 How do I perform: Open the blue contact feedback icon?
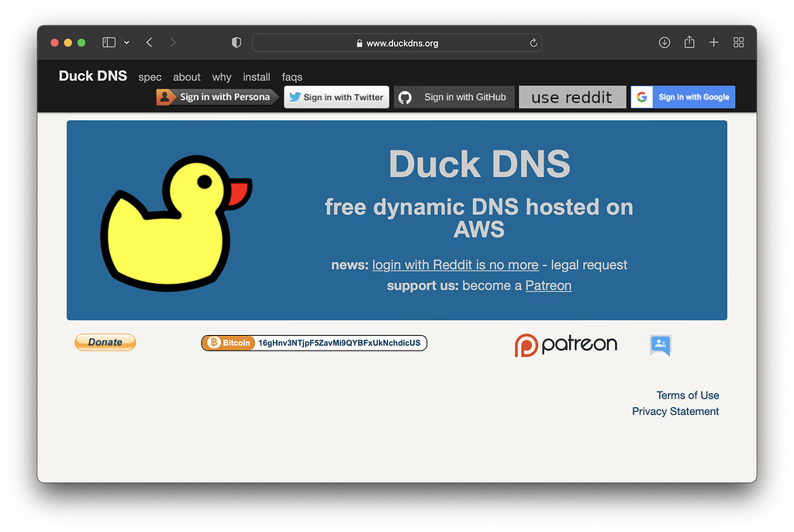click(x=660, y=345)
